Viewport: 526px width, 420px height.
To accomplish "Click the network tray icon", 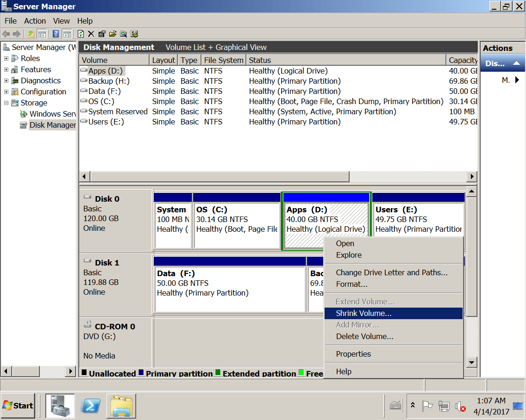I will point(444,406).
